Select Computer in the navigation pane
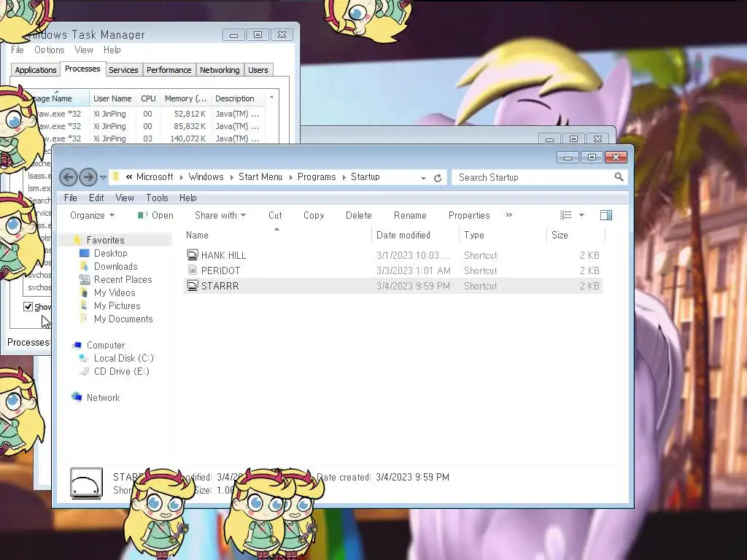Screen dimensions: 747x560 (105, 345)
